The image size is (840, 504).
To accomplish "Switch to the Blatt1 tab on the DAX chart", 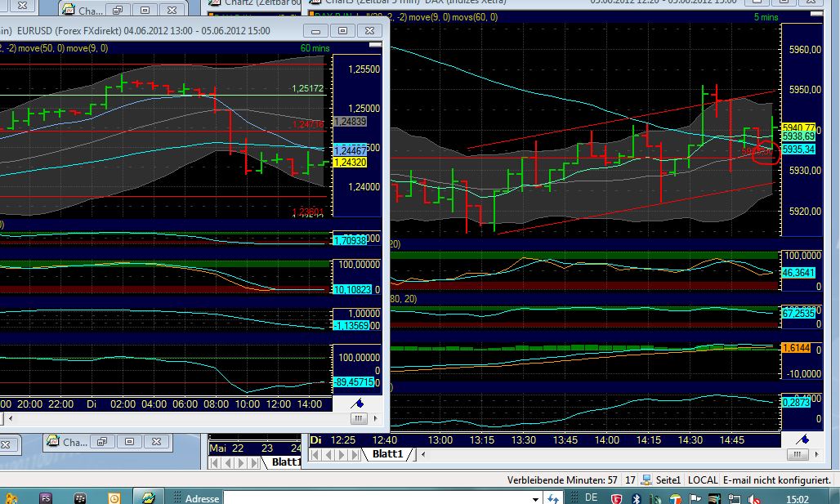I will coord(387,454).
